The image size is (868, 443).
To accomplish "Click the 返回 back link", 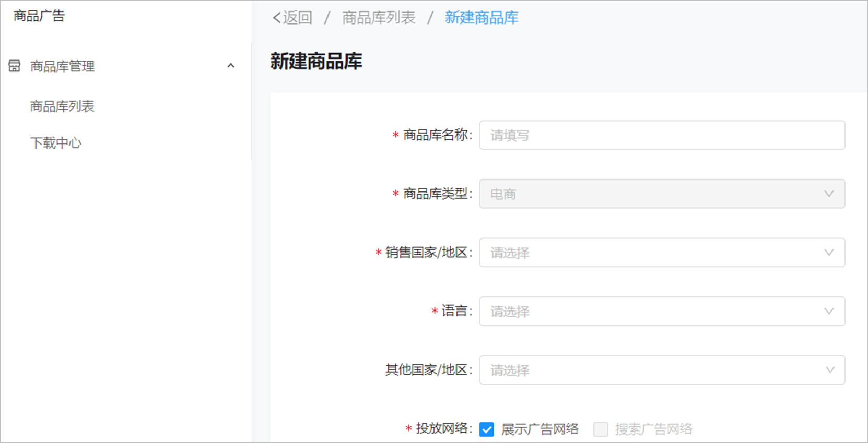I will (292, 18).
